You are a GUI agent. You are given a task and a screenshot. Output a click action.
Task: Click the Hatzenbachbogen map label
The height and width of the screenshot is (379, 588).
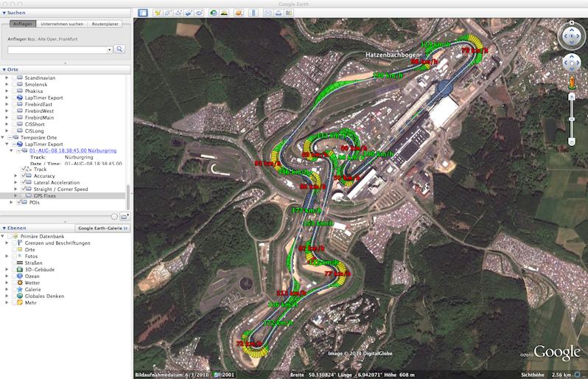(x=392, y=55)
